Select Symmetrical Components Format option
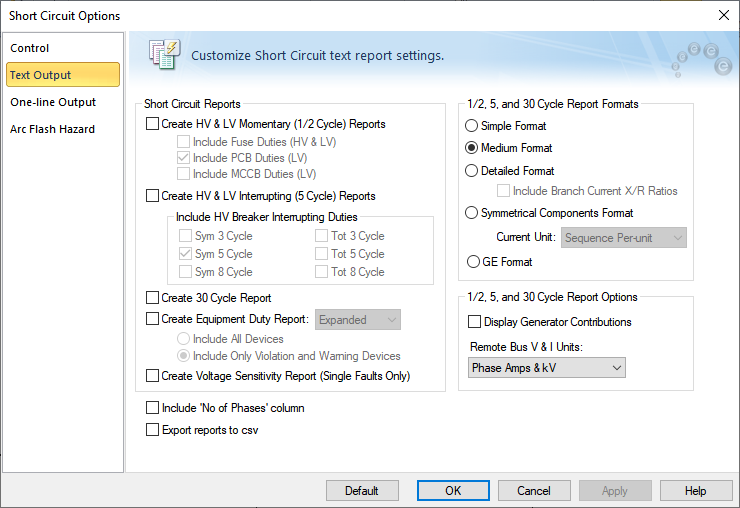 [x=472, y=213]
